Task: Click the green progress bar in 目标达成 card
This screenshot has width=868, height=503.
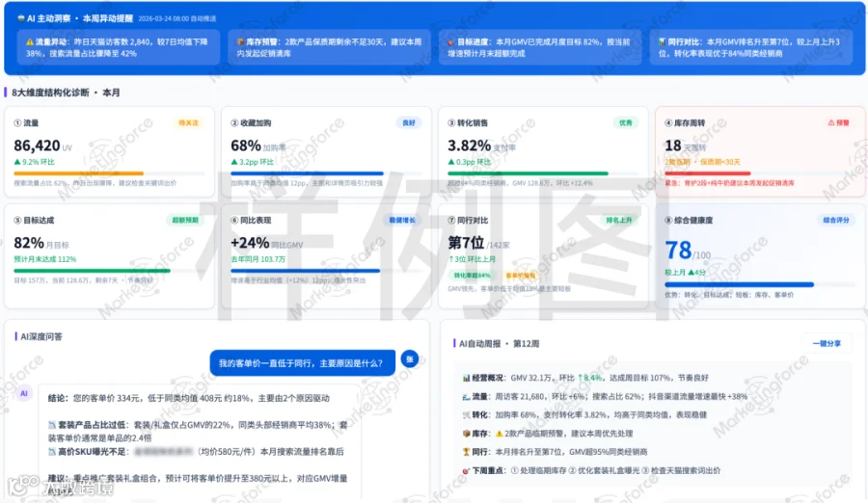Action: 92,271
